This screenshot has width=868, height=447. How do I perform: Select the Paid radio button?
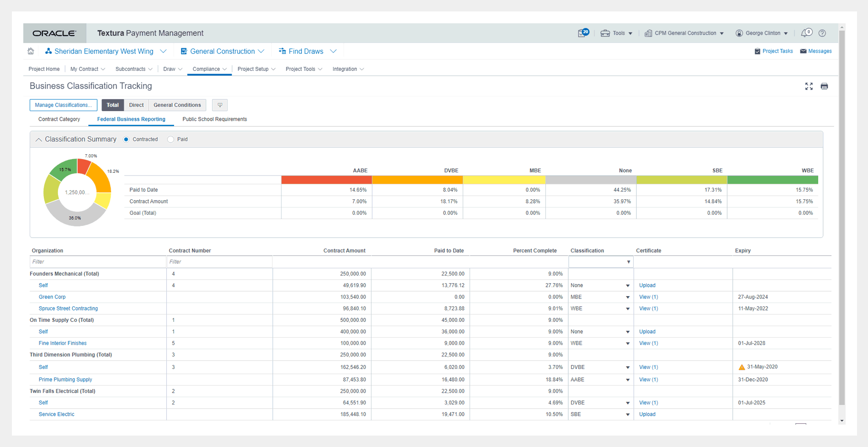171,139
